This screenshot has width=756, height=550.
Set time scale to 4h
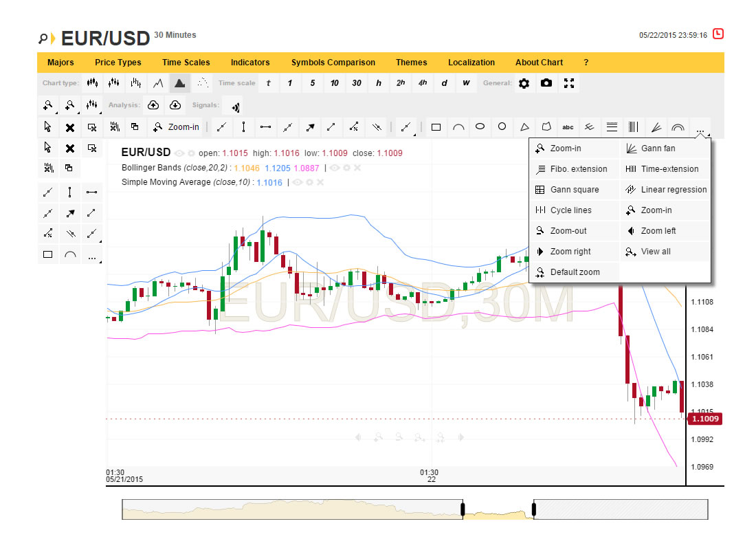[x=423, y=83]
